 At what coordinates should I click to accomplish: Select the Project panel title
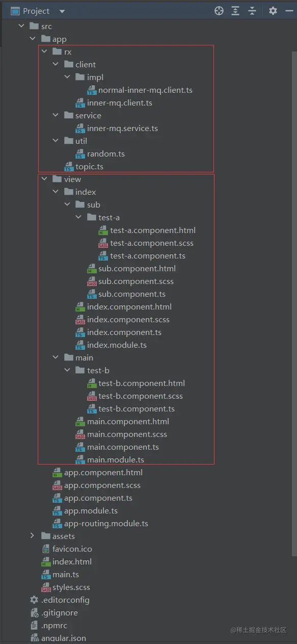[36, 11]
